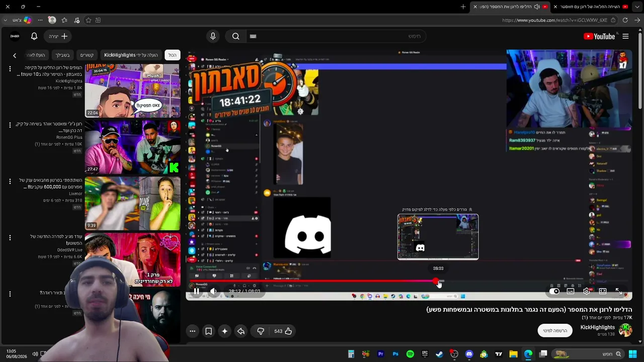Open options for the Lixenor video
Viewport: 644px width, 362px height.
(x=10, y=181)
